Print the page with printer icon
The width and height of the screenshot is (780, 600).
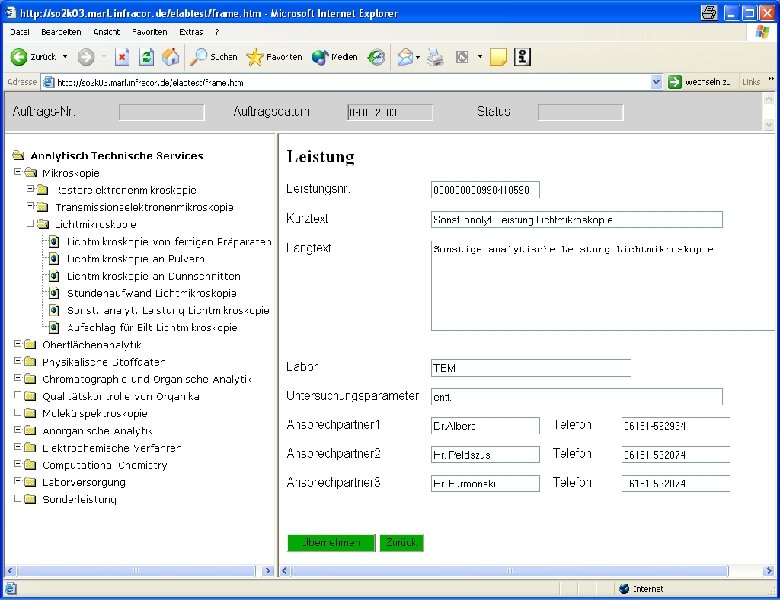[x=436, y=57]
